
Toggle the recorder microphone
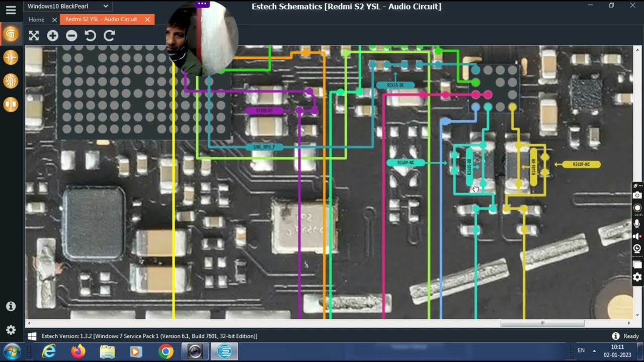coord(637,224)
